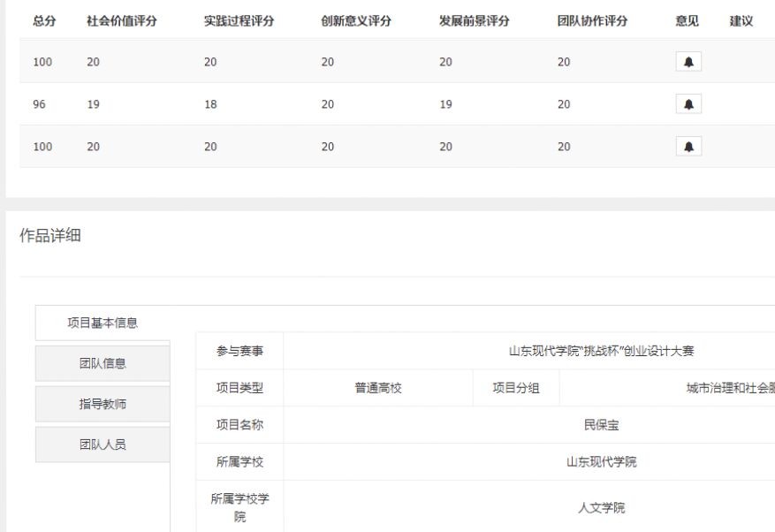
Task: Click the 社会价值评分 column header
Action: point(122,20)
